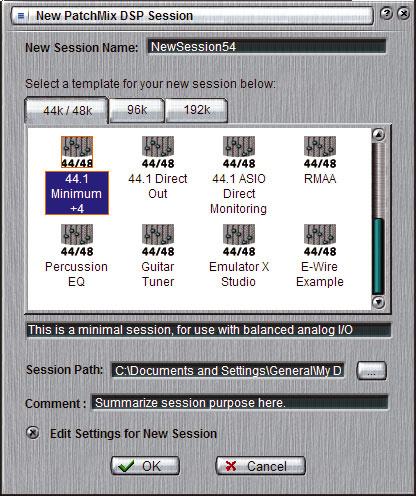Select the 44.1 Minimum +4 template icon
The height and width of the screenshot is (496, 416).
click(77, 152)
